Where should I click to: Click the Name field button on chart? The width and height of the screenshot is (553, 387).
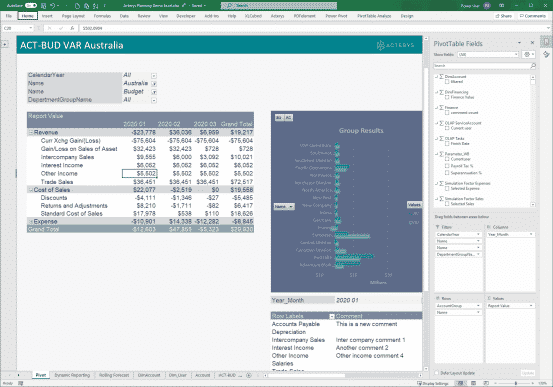click(x=284, y=206)
